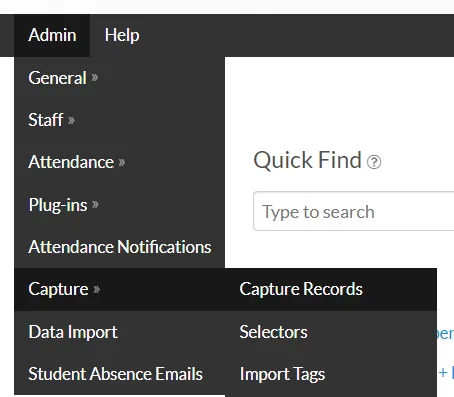
Task: Choose Import Tags from submenu
Action: tap(331, 374)
